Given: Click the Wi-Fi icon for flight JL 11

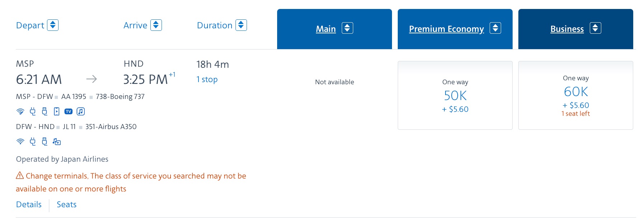Looking at the screenshot, I should (20, 142).
